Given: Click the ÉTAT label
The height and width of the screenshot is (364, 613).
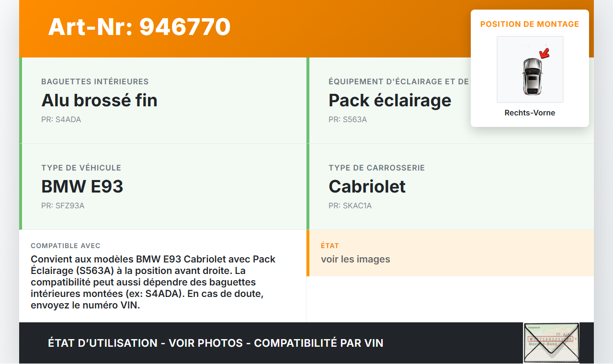Looking at the screenshot, I should [330, 246].
